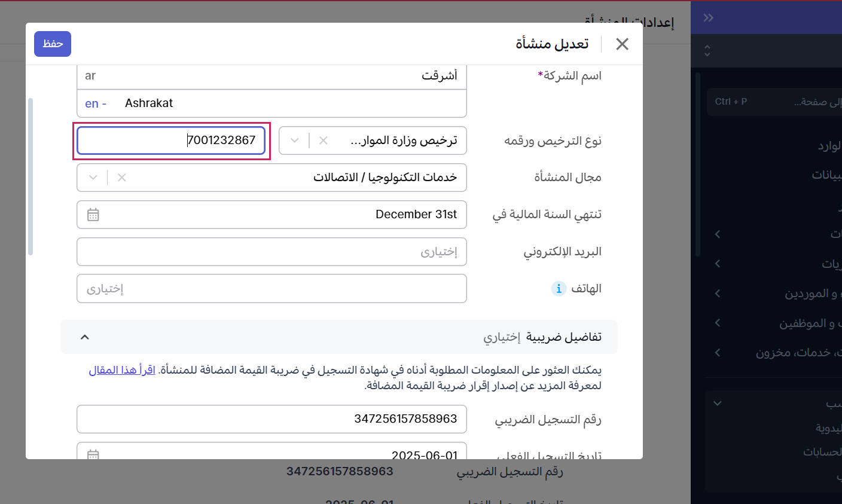This screenshot has height=504, width=842.
Task: Open the الموظفين sidebar menu item
Action: (807, 323)
